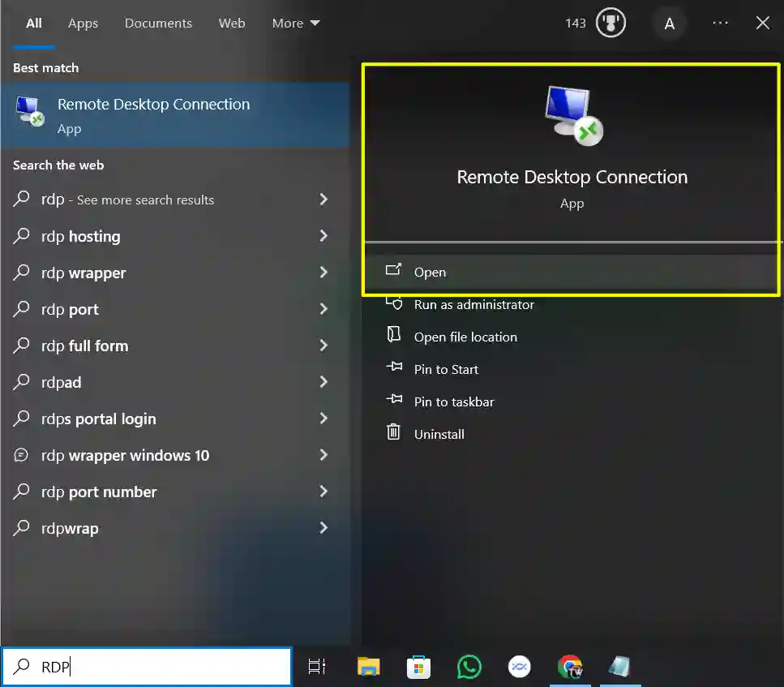Image resolution: width=784 pixels, height=687 pixels.
Task: Click the Run as administrator shield icon
Action: pos(394,303)
